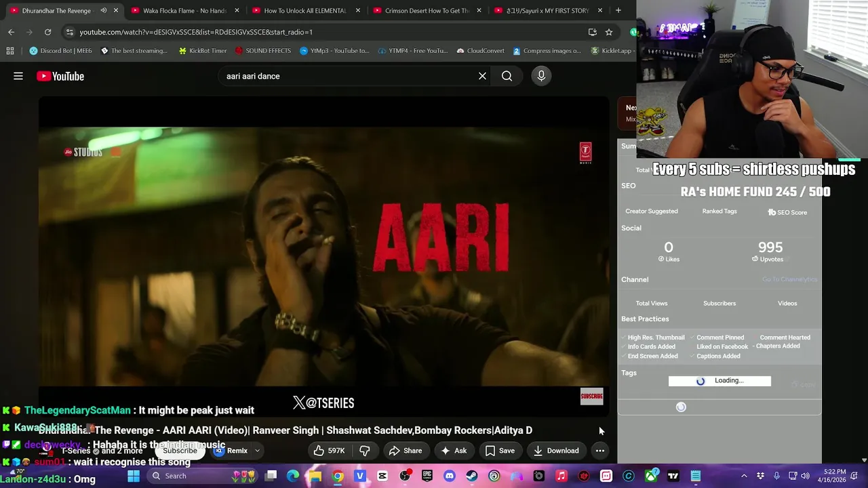This screenshot has width=868, height=488.
Task: Dislike the video with the thumbs down
Action: [x=364, y=451]
